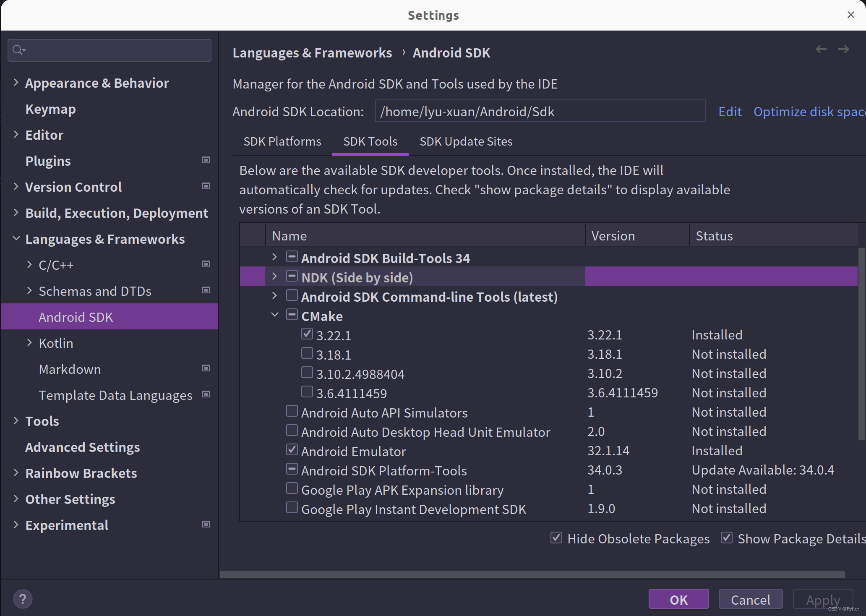The width and height of the screenshot is (866, 616).
Task: Click the project-level icon beside Version Control
Action: click(206, 186)
